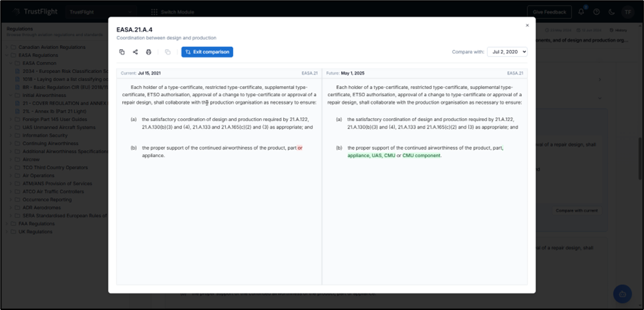Exit the comparison view

click(x=207, y=52)
